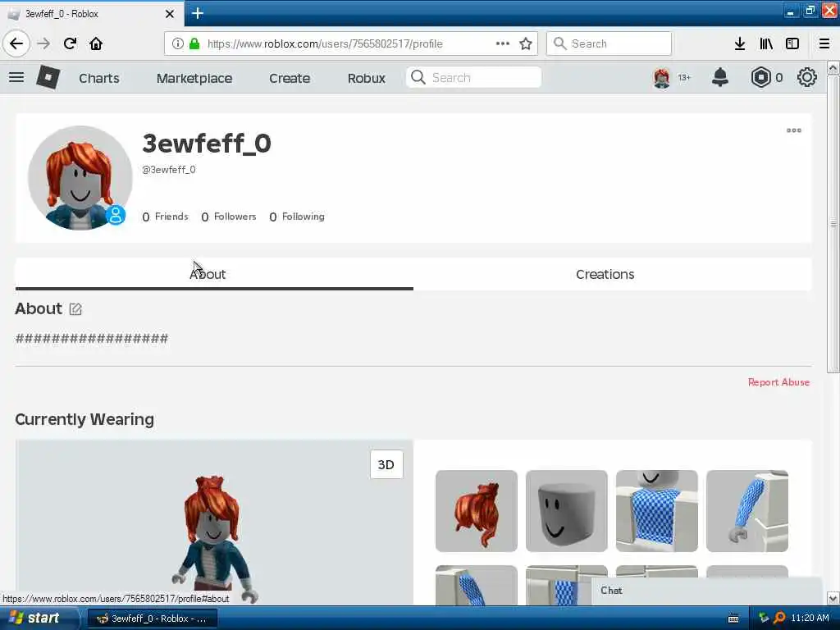Click the Report Abuse link
This screenshot has height=630, width=840.
point(778,382)
